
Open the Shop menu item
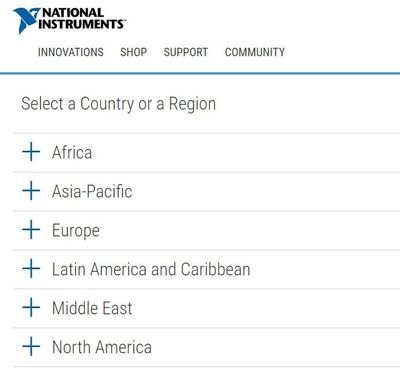(133, 52)
